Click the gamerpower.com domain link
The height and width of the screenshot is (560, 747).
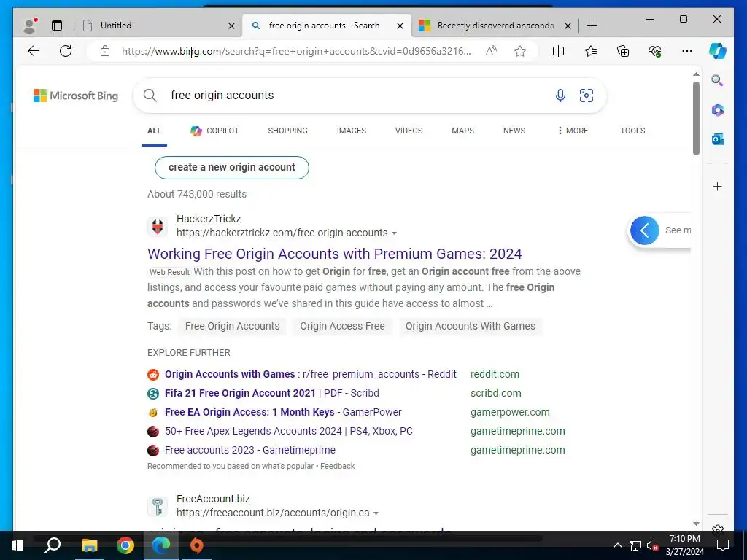coord(510,413)
